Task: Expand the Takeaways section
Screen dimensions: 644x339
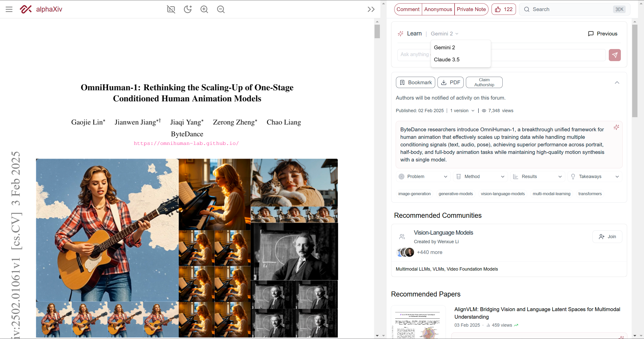Action: pyautogui.click(x=595, y=177)
